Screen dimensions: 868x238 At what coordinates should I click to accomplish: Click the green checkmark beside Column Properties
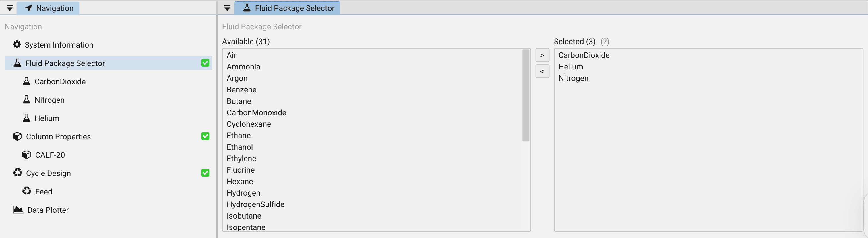coord(205,136)
